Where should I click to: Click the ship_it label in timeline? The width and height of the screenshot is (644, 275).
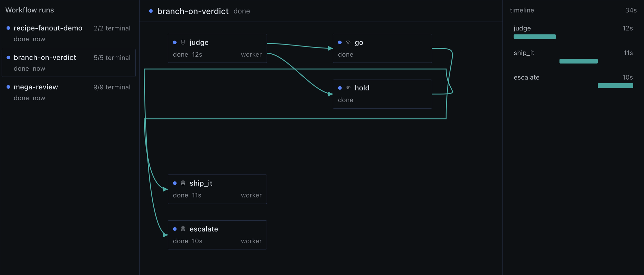(x=524, y=53)
